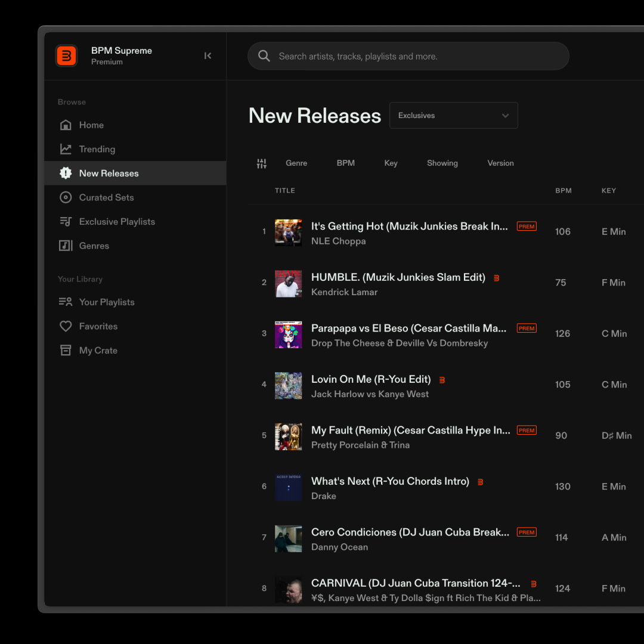Click My Fault (Remix) cover art
The height and width of the screenshot is (644, 644).
click(x=289, y=436)
